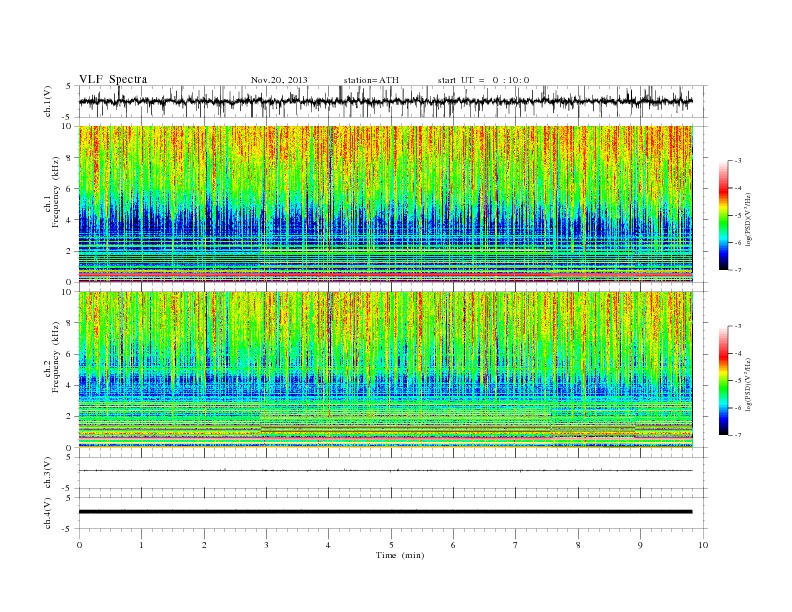This screenshot has height=612, width=792.
Task: Click the "4" kHz tick on ch.2 axis
Action: click(70, 385)
